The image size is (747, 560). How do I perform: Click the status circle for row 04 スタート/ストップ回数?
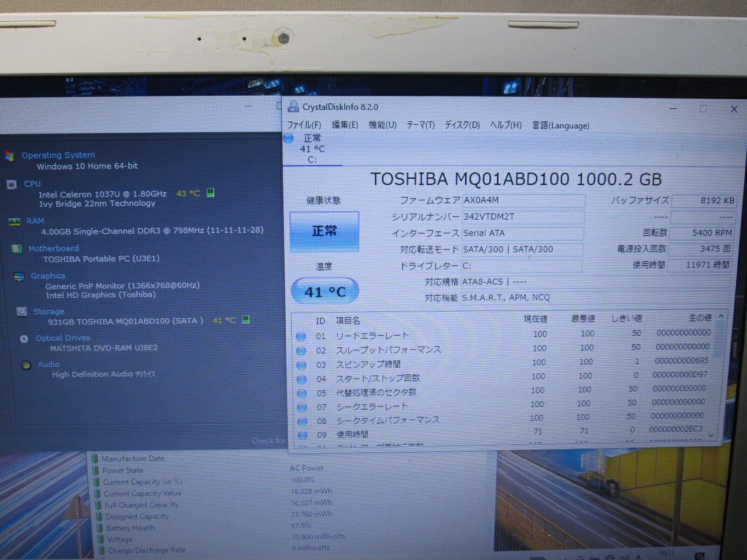pyautogui.click(x=302, y=379)
